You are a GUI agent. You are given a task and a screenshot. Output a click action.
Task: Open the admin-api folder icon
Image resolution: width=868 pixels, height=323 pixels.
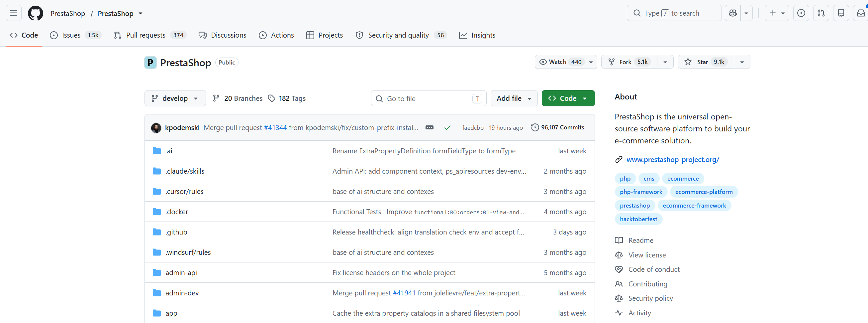click(x=157, y=272)
